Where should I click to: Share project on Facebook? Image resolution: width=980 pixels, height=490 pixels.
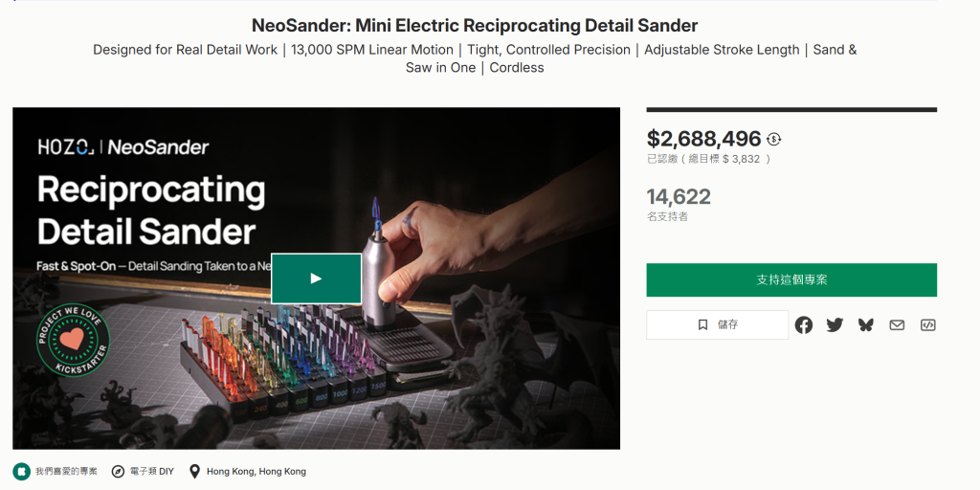pos(804,325)
